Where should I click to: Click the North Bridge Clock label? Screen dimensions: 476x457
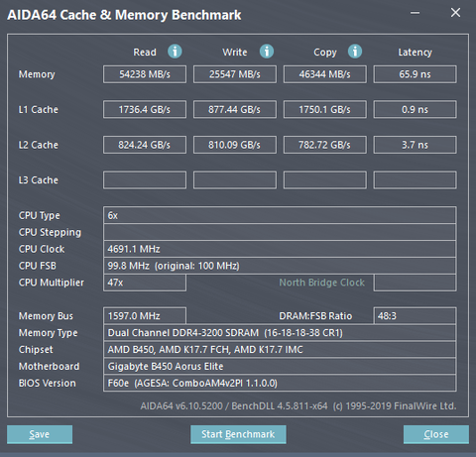[x=321, y=283]
